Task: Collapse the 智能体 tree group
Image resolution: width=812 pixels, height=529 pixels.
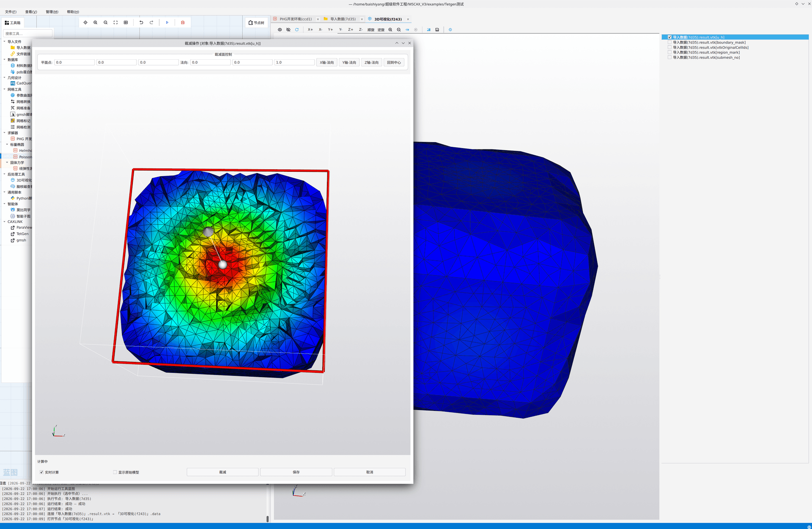Action: [5, 204]
